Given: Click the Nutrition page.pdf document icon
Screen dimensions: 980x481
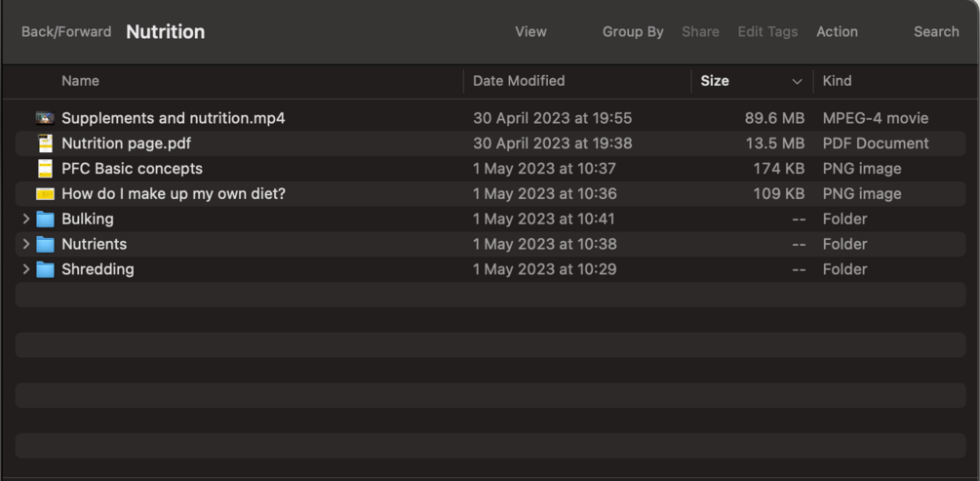Looking at the screenshot, I should (x=45, y=143).
